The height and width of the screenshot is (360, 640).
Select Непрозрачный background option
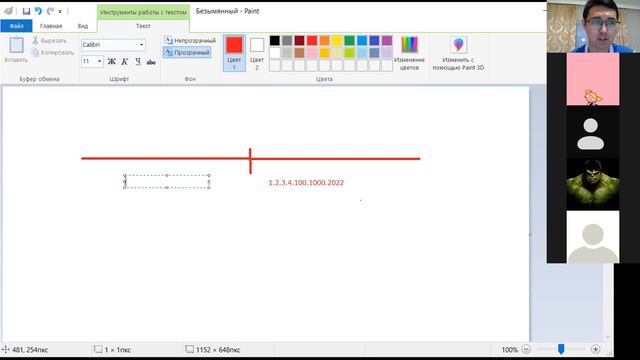pos(190,40)
